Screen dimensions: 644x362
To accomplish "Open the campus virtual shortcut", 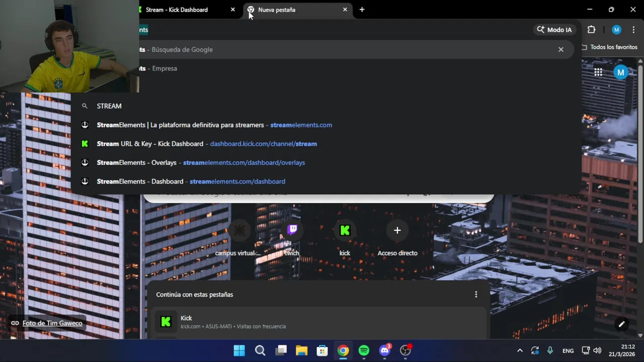I will click(238, 238).
